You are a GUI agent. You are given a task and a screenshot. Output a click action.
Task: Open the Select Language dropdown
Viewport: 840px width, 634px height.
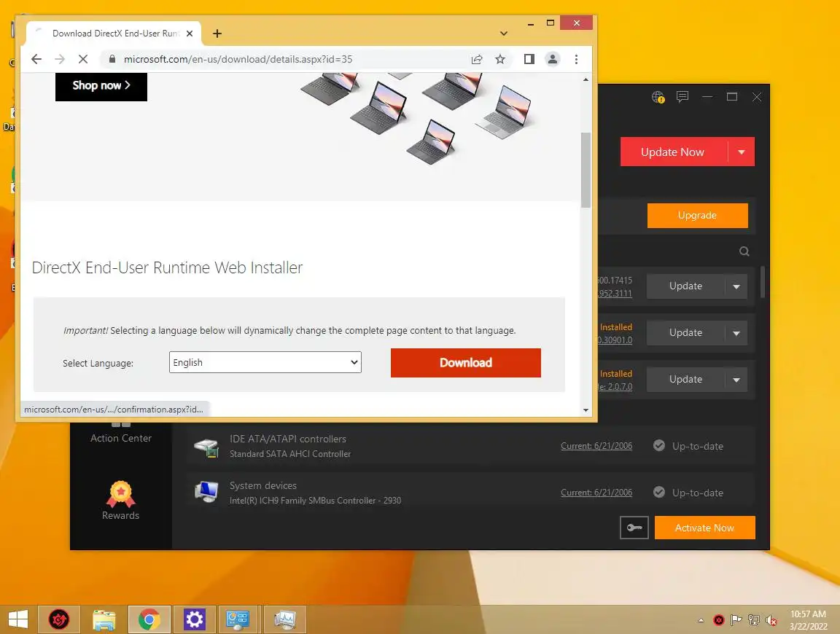click(265, 362)
